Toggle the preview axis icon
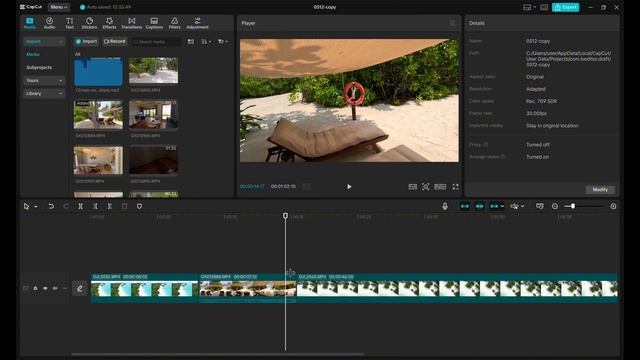The width and height of the screenshot is (640, 360). click(514, 207)
